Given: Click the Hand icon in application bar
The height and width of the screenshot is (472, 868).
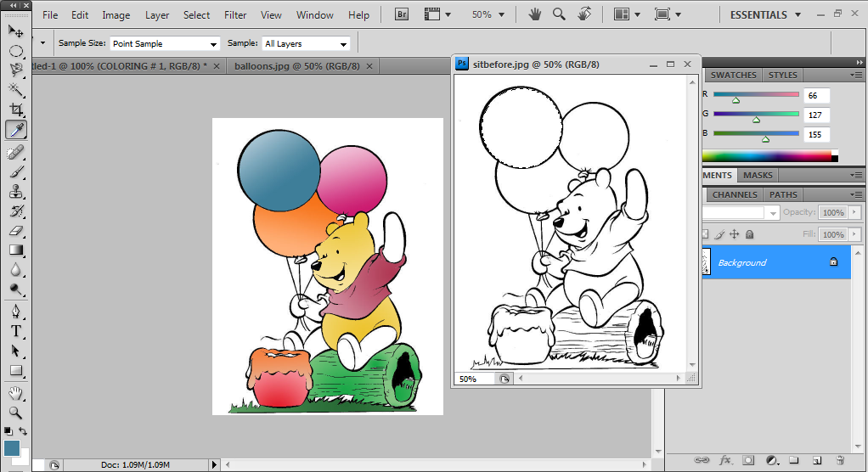Looking at the screenshot, I should click(534, 14).
